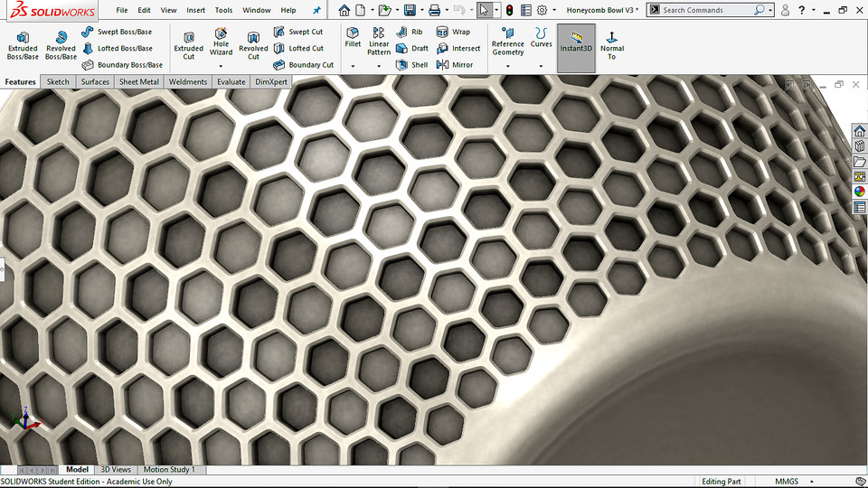Select the Swept Boss/Base tool
The image size is (868, 488).
(117, 32)
